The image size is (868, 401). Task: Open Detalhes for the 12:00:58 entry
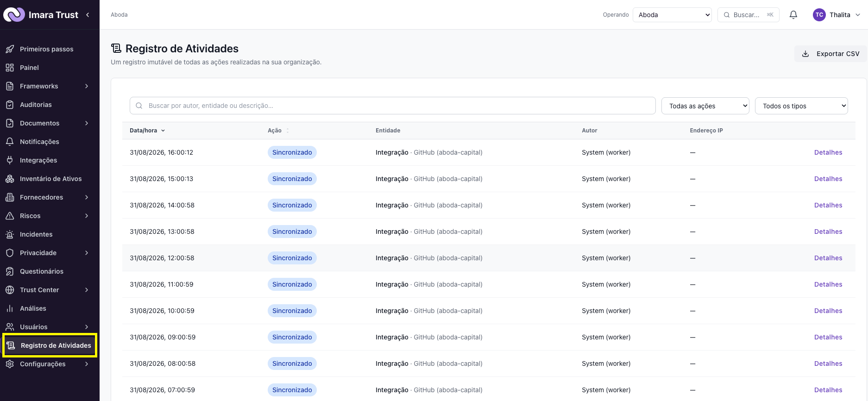[828, 258]
